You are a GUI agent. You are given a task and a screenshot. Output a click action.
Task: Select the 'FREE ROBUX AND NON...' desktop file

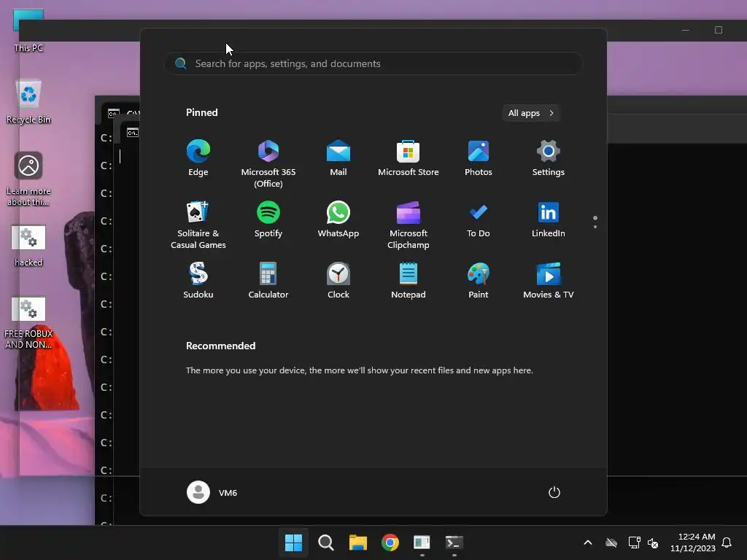[x=28, y=323]
